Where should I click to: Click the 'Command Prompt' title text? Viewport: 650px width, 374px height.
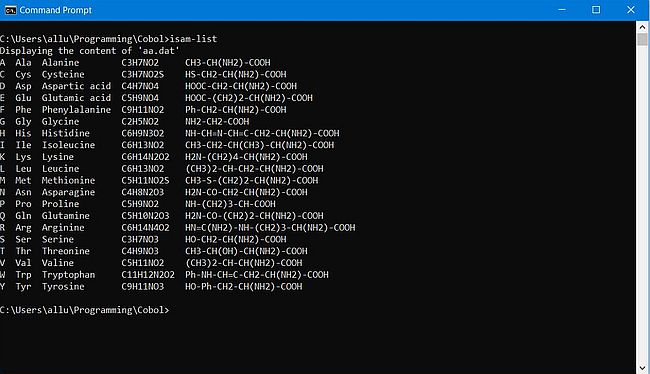[56, 10]
